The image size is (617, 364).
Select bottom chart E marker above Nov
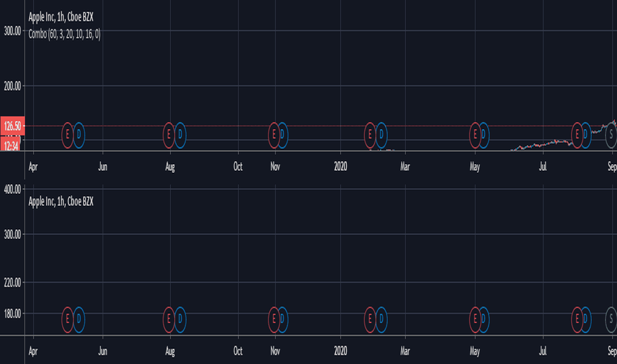pyautogui.click(x=274, y=320)
